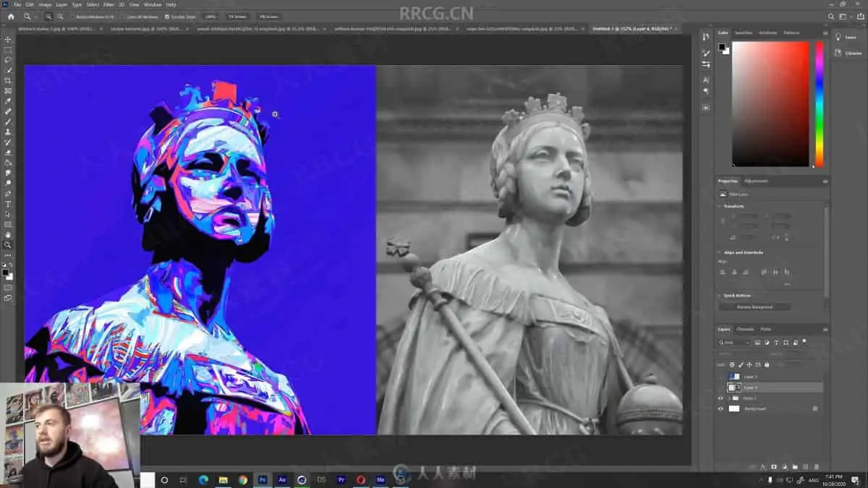Viewport: 868px width, 488px height.
Task: Pick a color in the red color field
Action: tap(770, 103)
